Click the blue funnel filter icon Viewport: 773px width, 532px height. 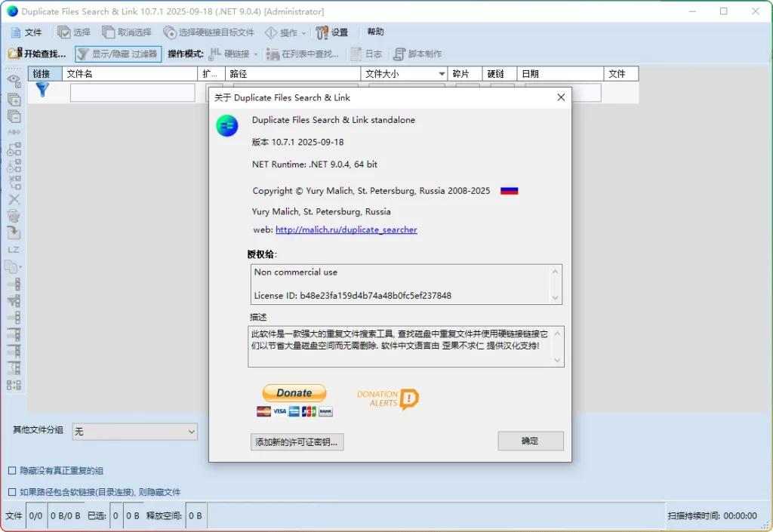pyautogui.click(x=42, y=90)
